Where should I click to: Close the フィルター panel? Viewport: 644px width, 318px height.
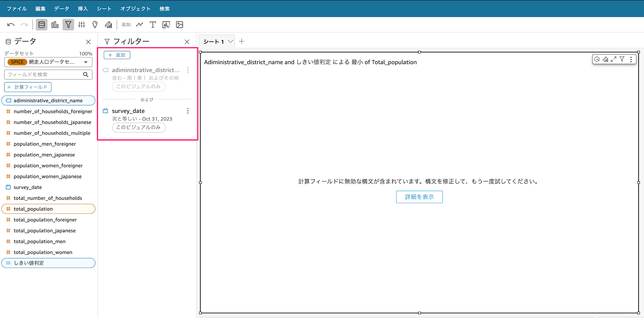187,42
